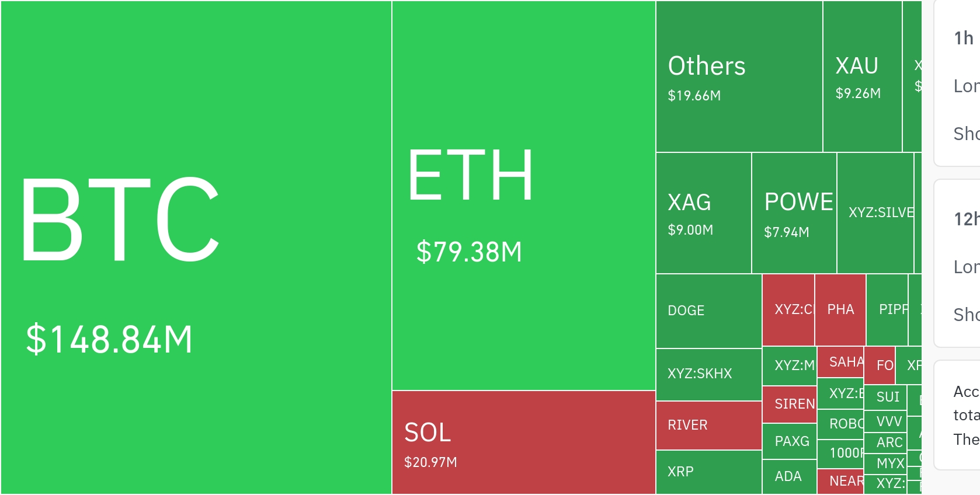Select the ETH $79.38M tile
Viewport: 980px width, 495px height.
[x=523, y=196]
